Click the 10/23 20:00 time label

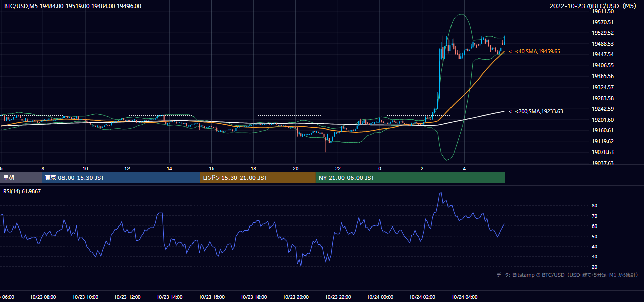click(x=296, y=297)
